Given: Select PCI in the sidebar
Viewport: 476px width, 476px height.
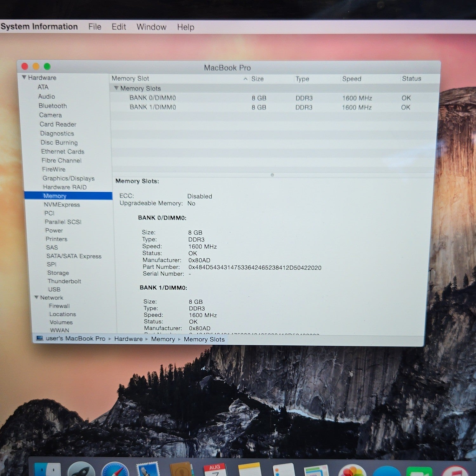Looking at the screenshot, I should point(50,213).
